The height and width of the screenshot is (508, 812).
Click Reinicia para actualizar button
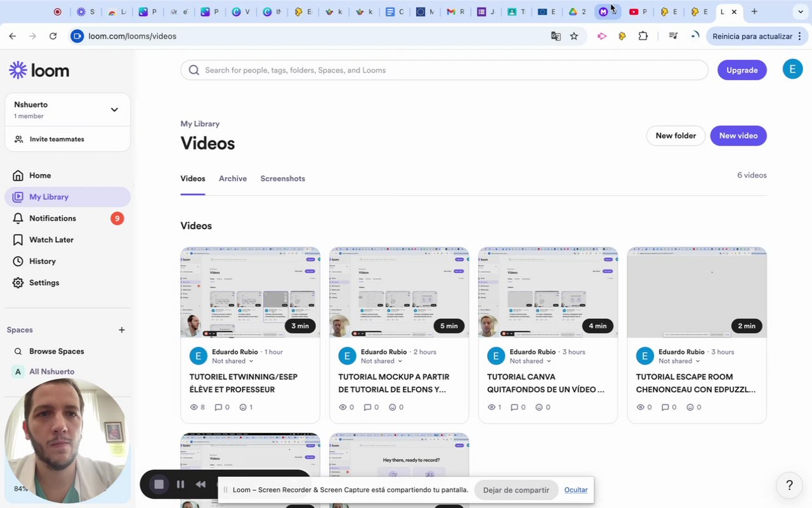[x=756, y=36]
